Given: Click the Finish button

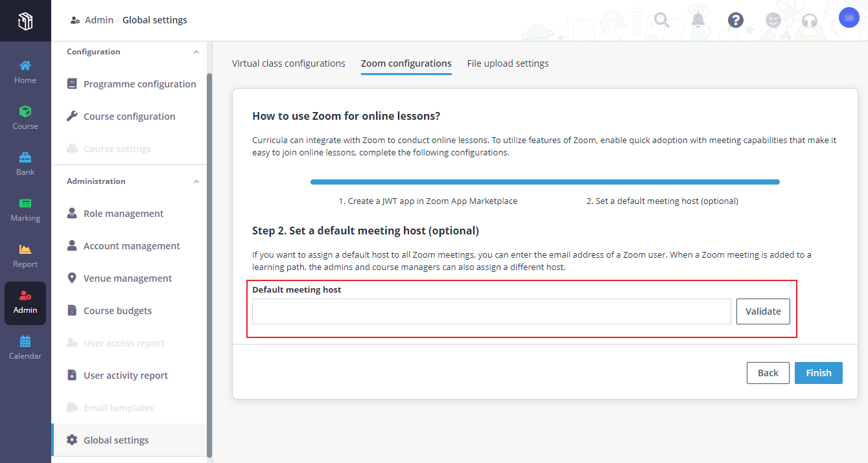Looking at the screenshot, I should point(819,373).
